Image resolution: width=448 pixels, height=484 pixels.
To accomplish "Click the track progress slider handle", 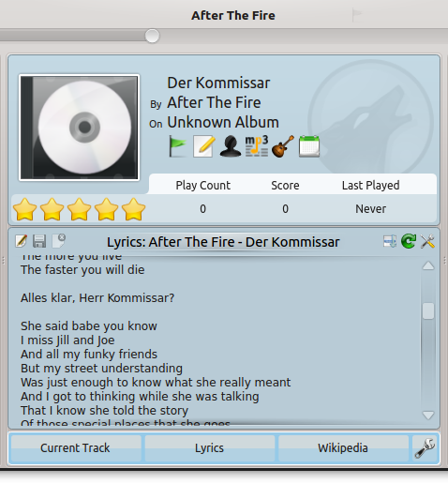I will tap(152, 36).
